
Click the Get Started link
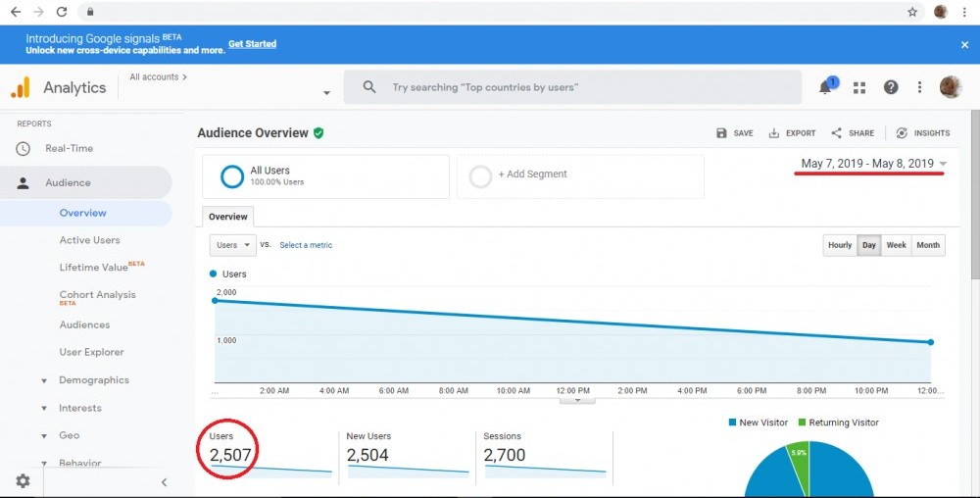[x=252, y=44]
